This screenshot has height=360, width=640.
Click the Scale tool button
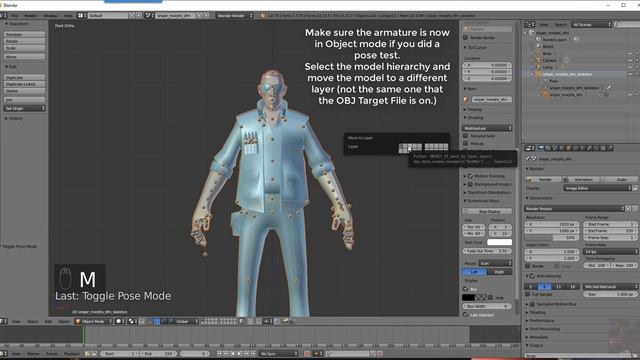(24, 48)
